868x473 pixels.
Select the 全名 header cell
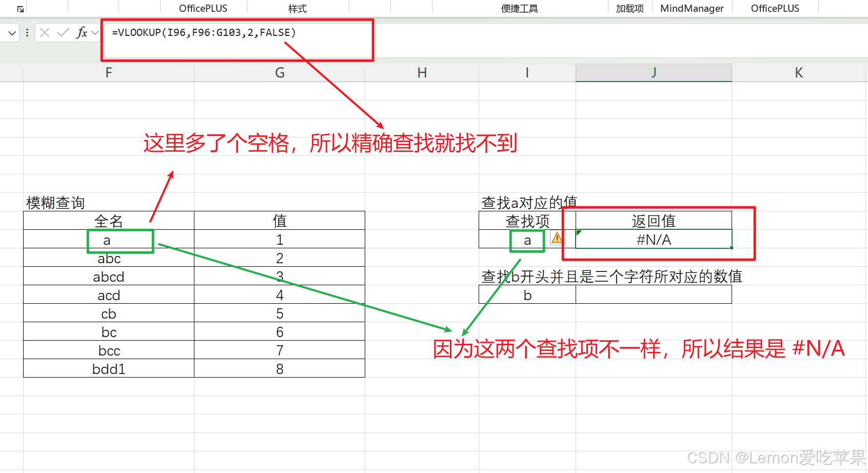tap(109, 221)
